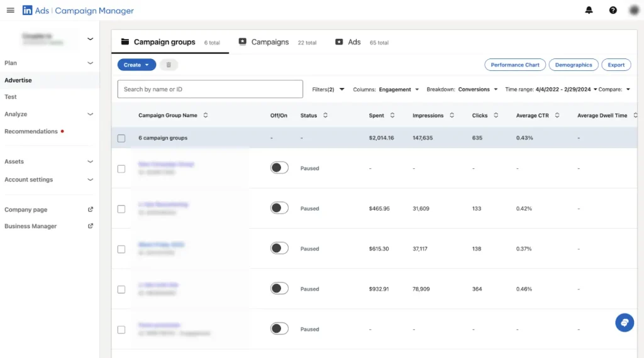Click the trash delete icon

[169, 65]
